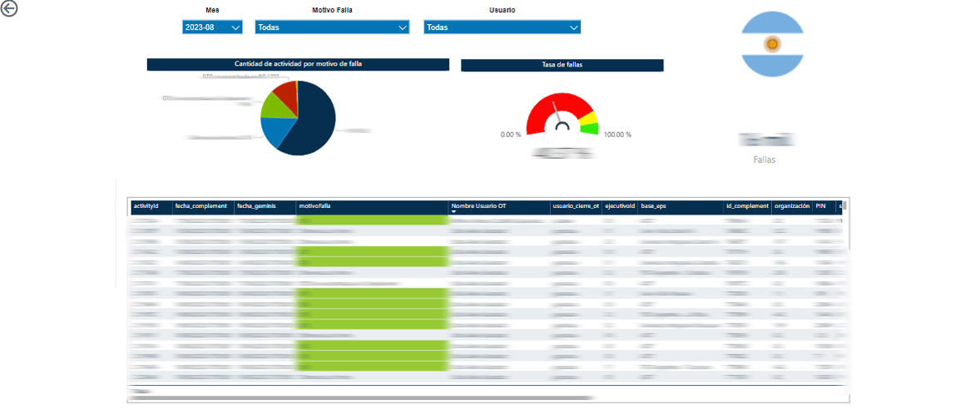
Task: Click the gauge's yellow segment
Action: click(587, 119)
